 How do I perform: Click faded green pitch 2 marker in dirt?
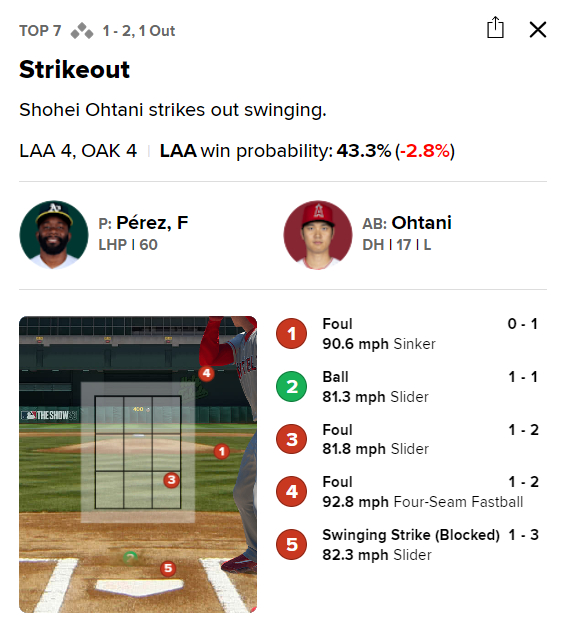click(130, 558)
